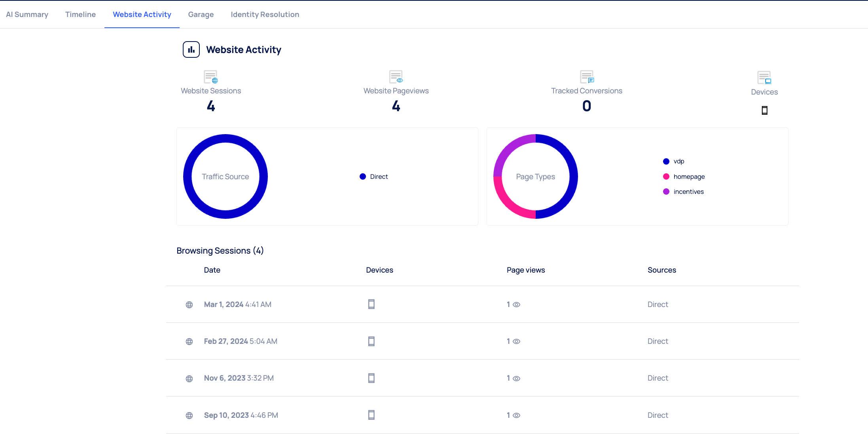868x438 pixels.
Task: Click the Website Pageviews eye page icon
Action: 396,77
